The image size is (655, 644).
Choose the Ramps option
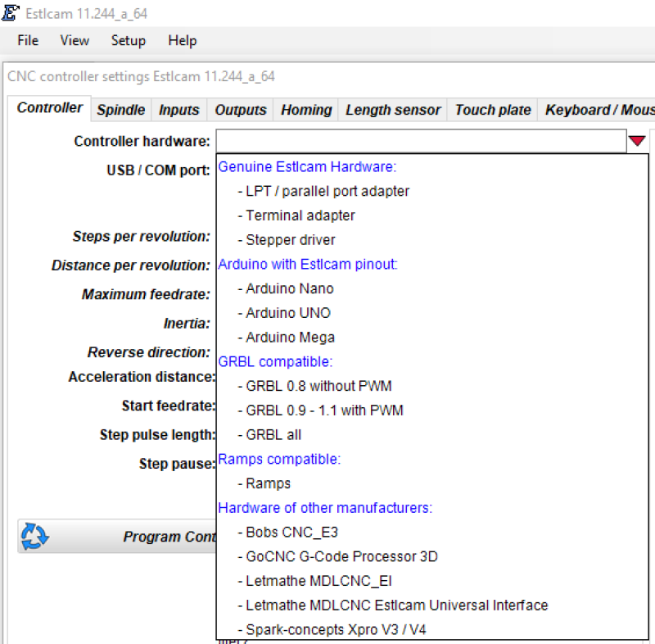[x=432, y=483]
